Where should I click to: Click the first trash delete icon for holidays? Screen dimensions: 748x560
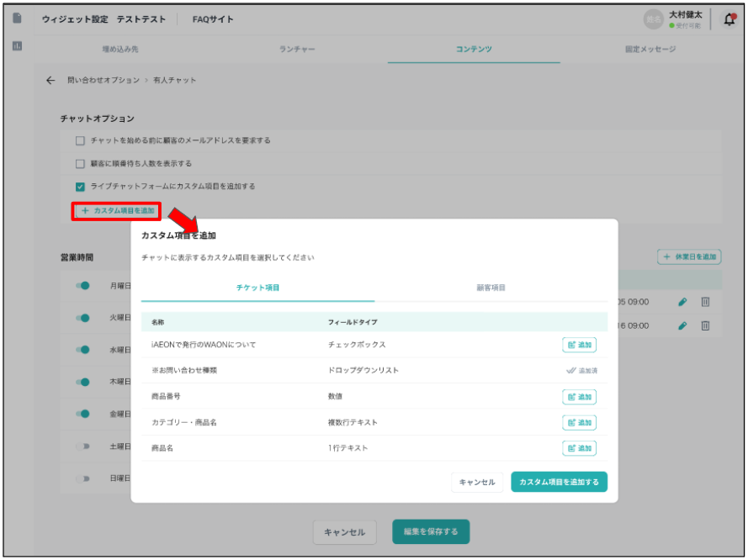(x=706, y=301)
